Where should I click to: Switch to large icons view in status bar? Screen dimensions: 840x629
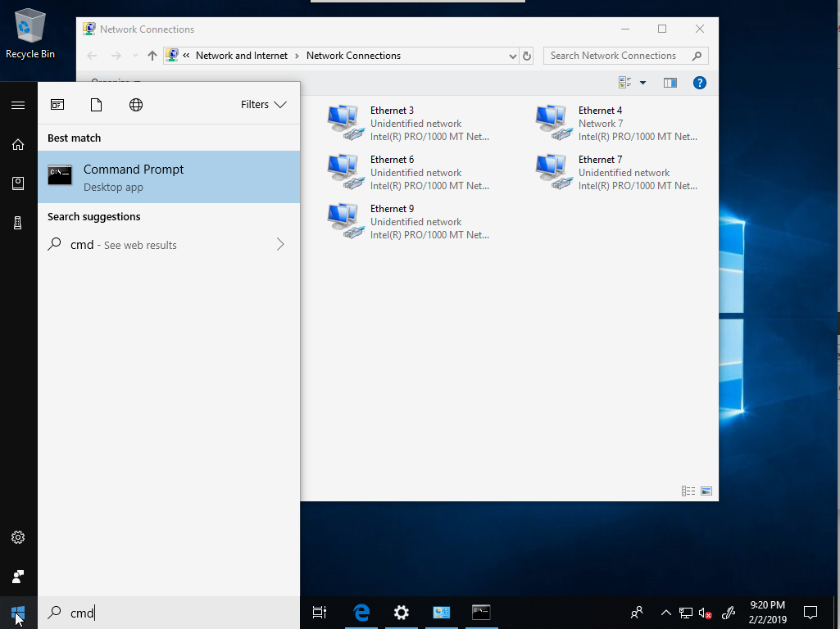point(706,491)
